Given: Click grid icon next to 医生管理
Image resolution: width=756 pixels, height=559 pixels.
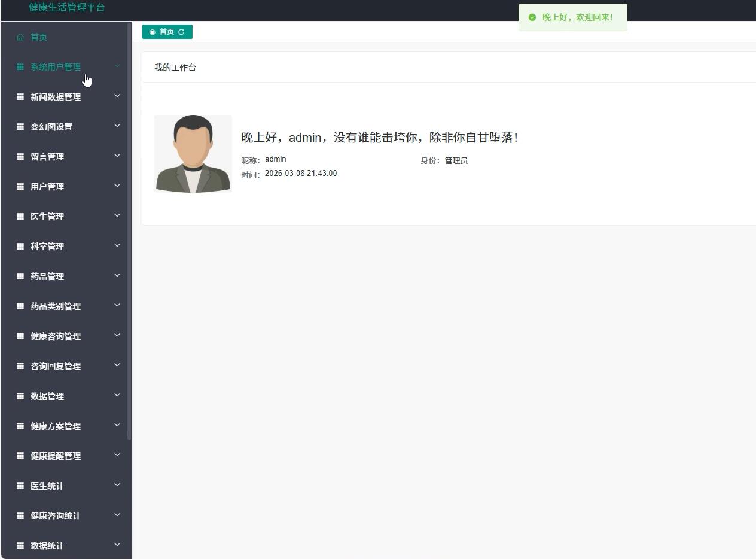Looking at the screenshot, I should [x=20, y=217].
